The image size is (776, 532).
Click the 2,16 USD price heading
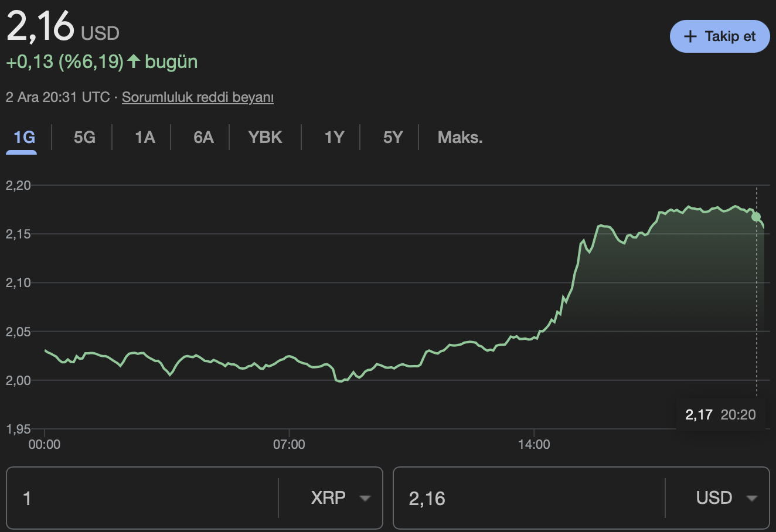click(x=63, y=25)
